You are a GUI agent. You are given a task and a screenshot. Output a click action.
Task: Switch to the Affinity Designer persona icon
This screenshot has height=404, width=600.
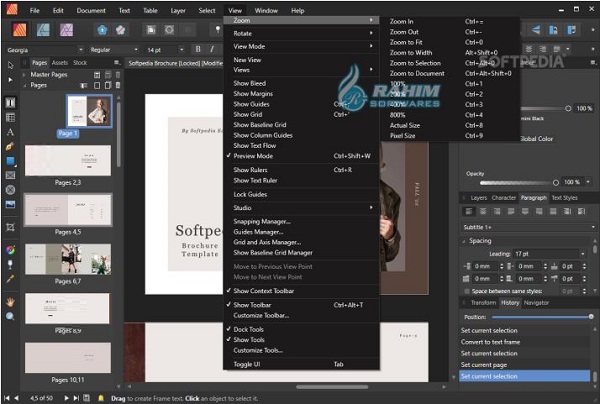click(44, 29)
